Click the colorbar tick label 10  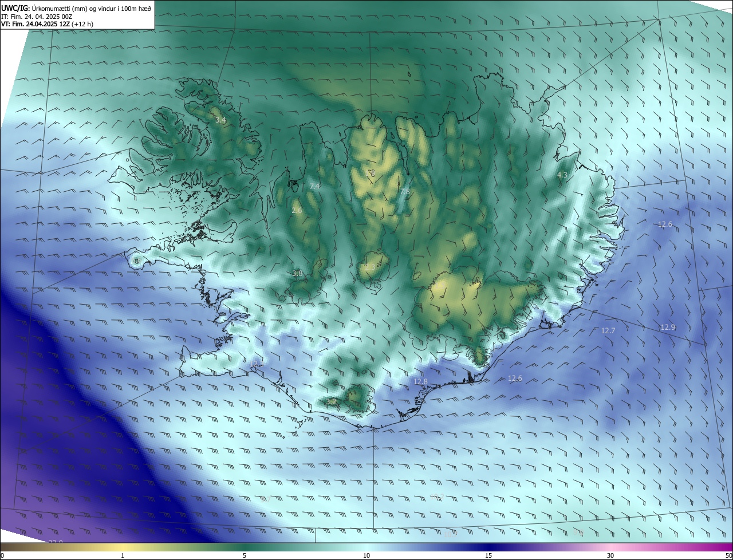tap(366, 556)
